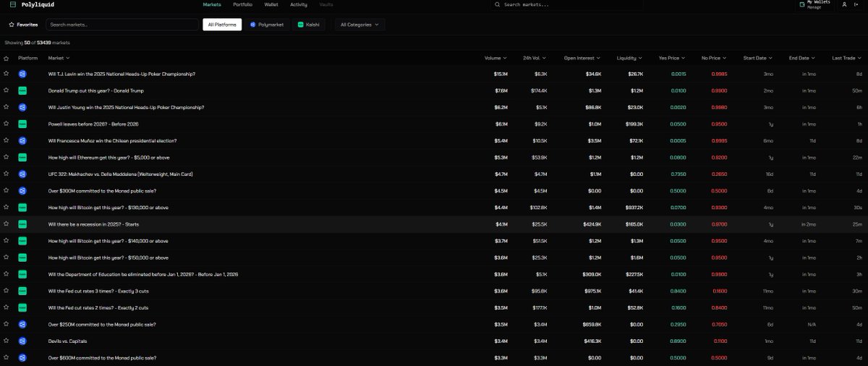This screenshot has height=366, width=868.
Task: Click Kalshi icon on Bitcoin $130,000 row
Action: point(22,208)
